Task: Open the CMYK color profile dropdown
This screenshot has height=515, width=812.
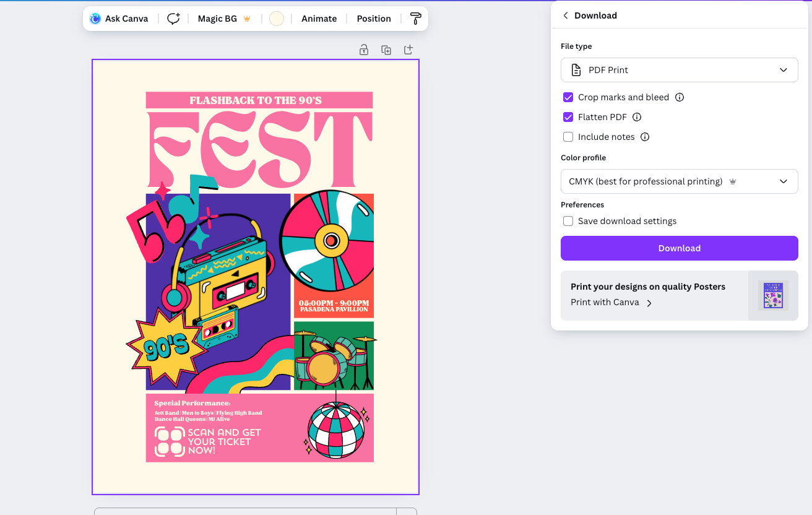Action: point(679,181)
